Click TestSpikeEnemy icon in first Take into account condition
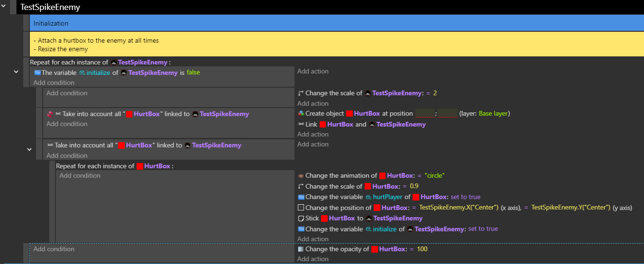 (x=195, y=114)
